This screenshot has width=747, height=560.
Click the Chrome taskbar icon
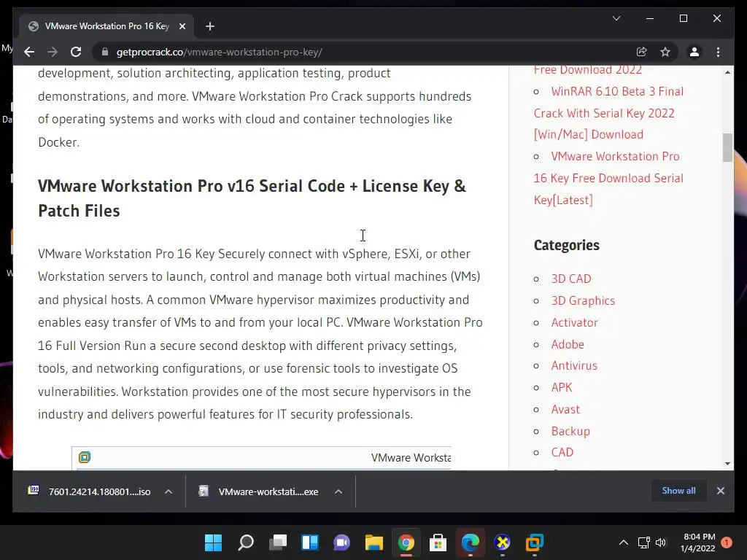pyautogui.click(x=406, y=542)
